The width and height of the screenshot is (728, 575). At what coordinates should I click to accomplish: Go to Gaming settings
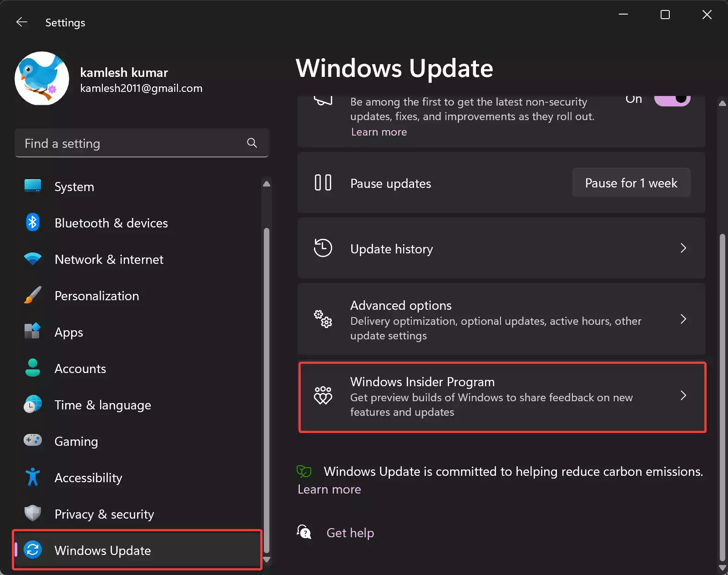pos(137,441)
